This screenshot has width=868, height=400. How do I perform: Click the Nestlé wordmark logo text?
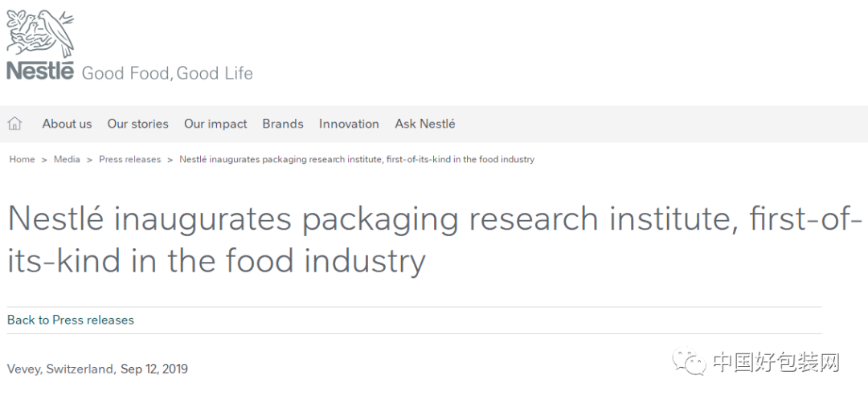click(40, 71)
